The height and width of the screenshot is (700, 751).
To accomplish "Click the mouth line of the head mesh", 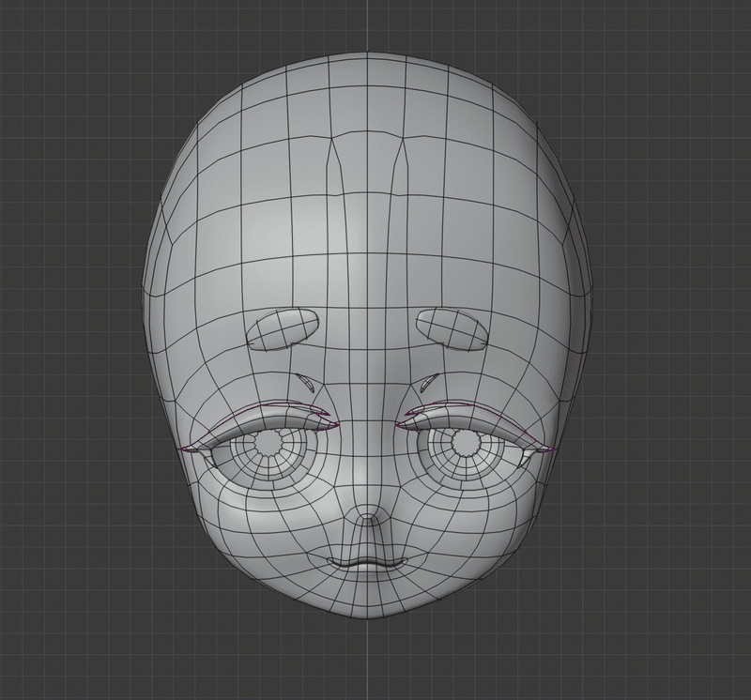I will click(367, 563).
